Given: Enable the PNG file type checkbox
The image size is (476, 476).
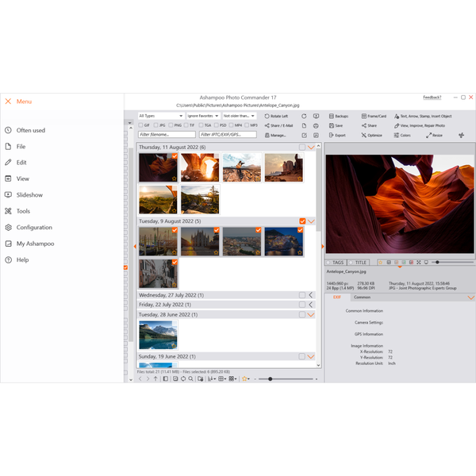Looking at the screenshot, I should point(171,125).
